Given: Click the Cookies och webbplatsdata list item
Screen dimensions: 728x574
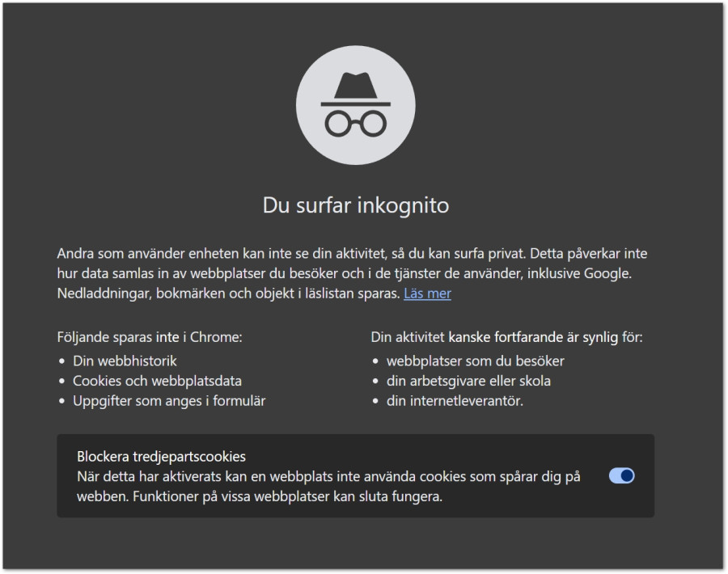Looking at the screenshot, I should [x=157, y=381].
